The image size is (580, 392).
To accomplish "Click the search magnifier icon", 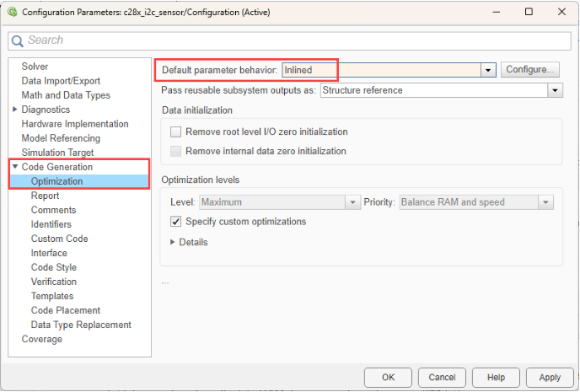I will 18,40.
